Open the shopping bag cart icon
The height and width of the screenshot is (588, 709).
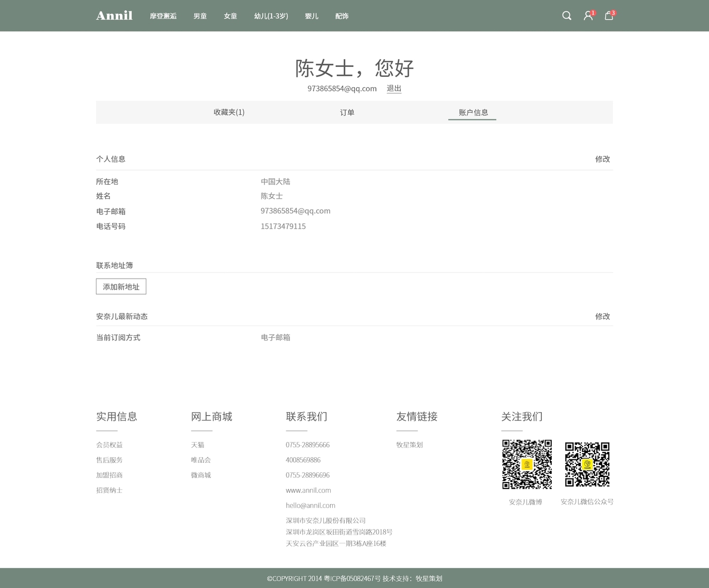tap(609, 16)
